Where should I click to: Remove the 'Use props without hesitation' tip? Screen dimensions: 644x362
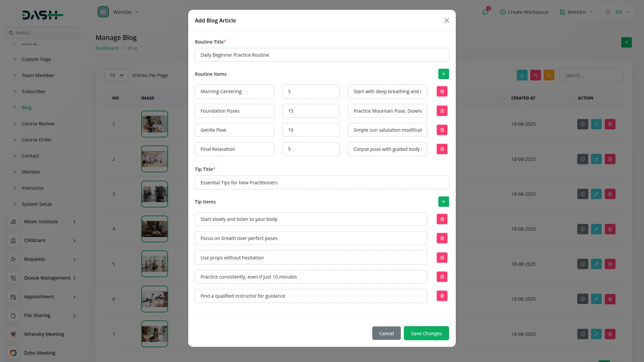[x=442, y=258]
